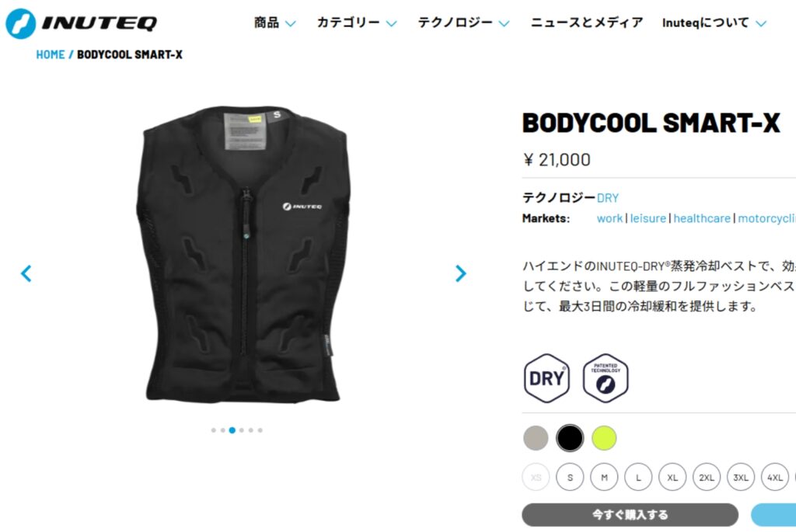Select the first carousel dot indicator

[213, 430]
